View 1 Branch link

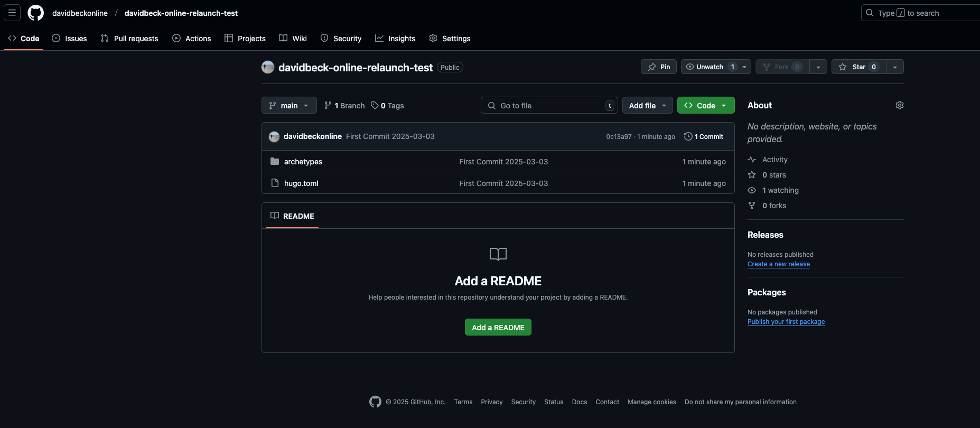point(344,105)
